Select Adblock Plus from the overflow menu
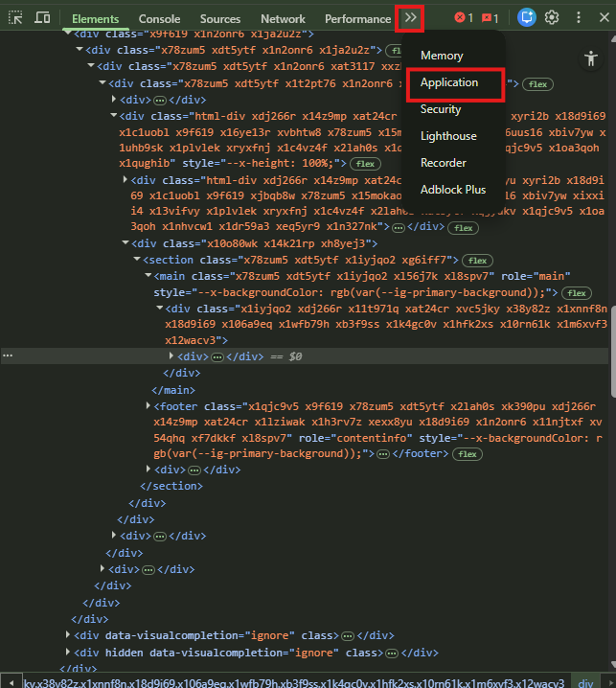Screen dimensions: 616x688 (453, 190)
